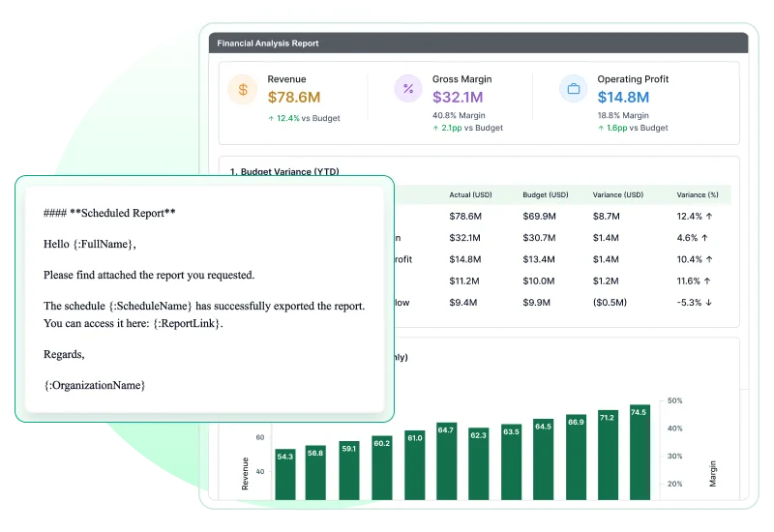774x532 pixels.
Task: Click the 12.4% vs Budget indicator
Action: pyautogui.click(x=304, y=118)
